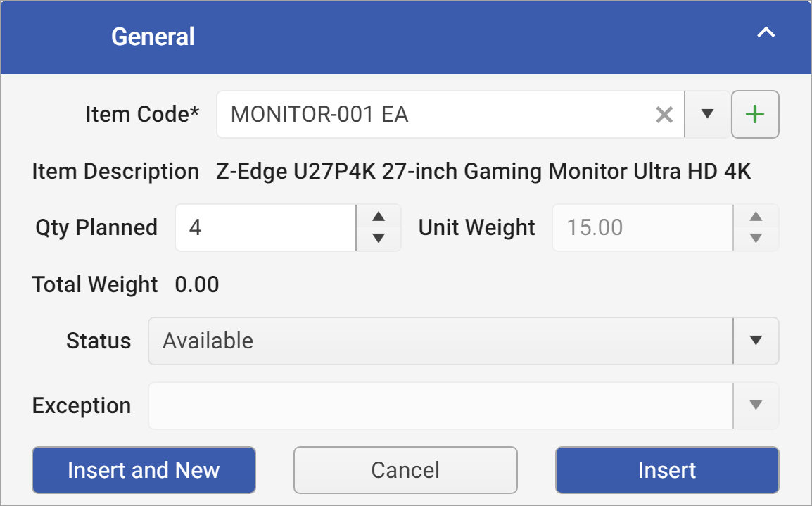Screen dimensions: 812x506
Task: Click the Insert and New button
Action: click(144, 470)
